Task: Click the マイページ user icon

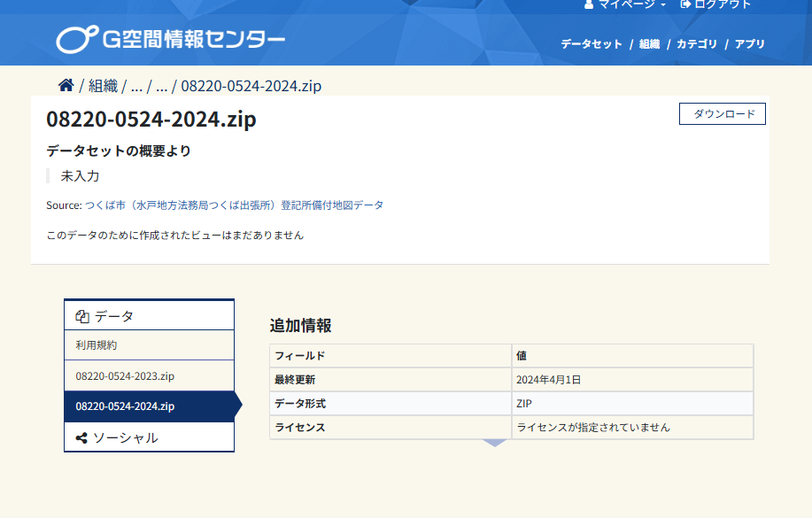Action: coord(588,4)
